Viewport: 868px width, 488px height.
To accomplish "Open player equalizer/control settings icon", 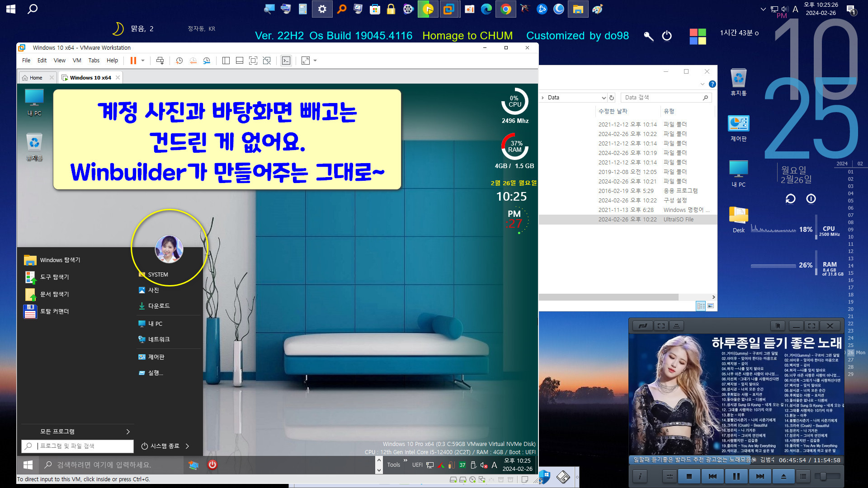I will [x=670, y=476].
